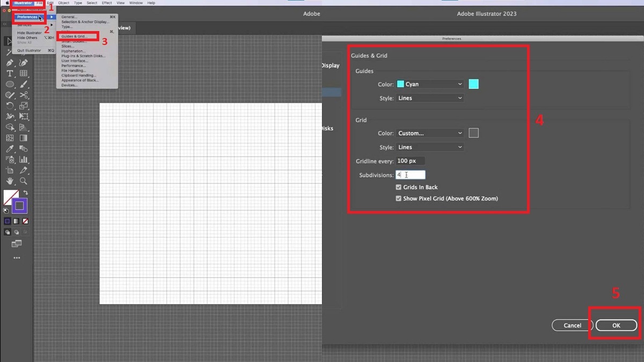This screenshot has height=362, width=644.
Task: Choose Hide Others from Illustrator menu
Action: point(27,38)
